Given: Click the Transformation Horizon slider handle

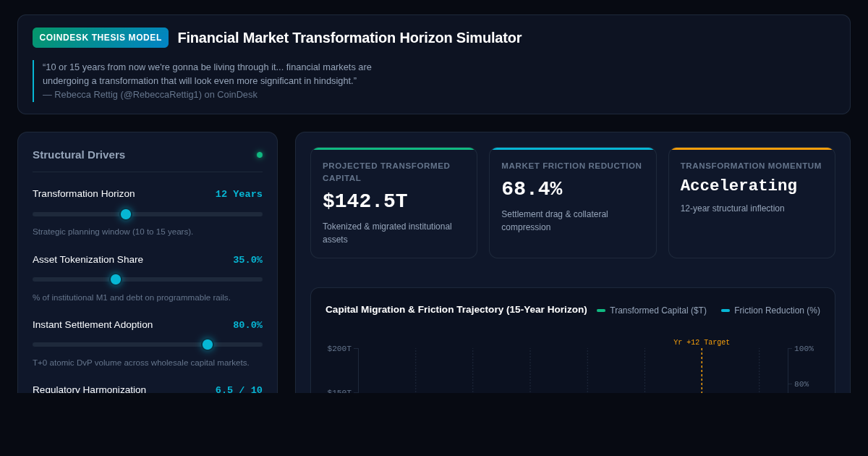Looking at the screenshot, I should click(126, 214).
